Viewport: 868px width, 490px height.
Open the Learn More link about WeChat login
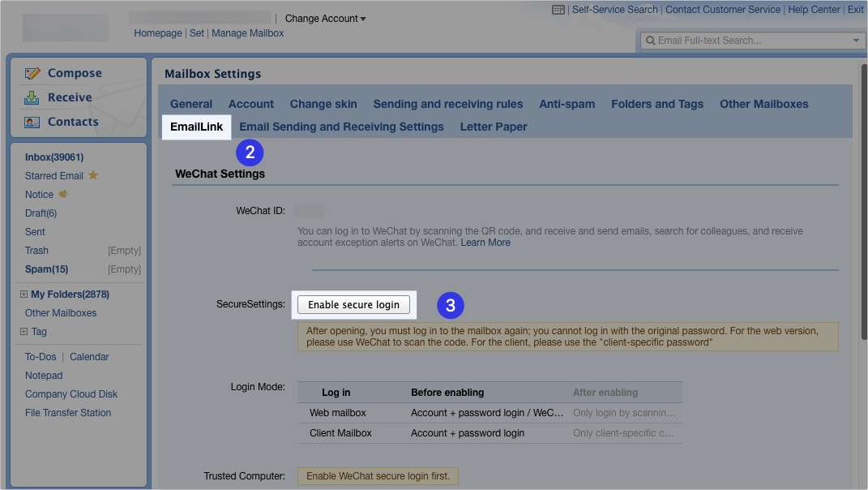click(x=485, y=242)
